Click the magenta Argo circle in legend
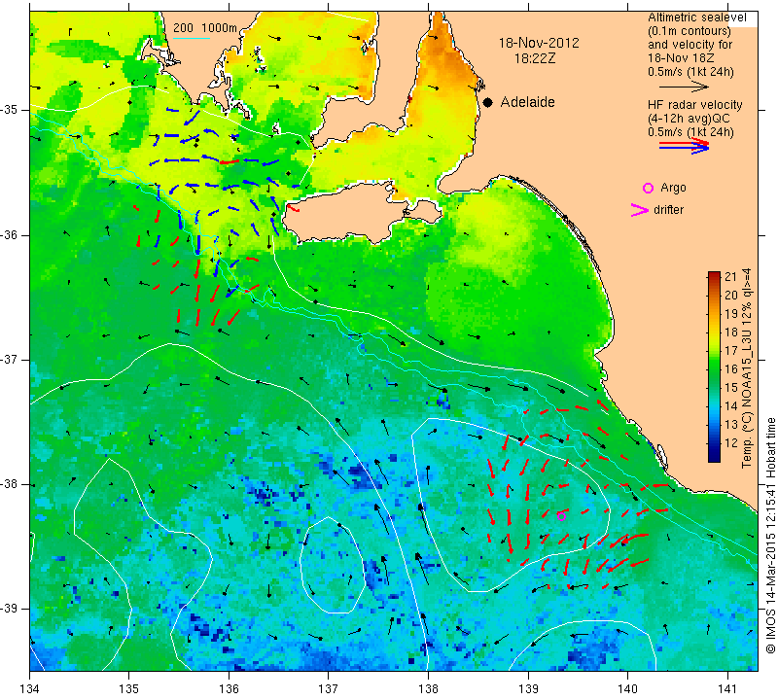 (648, 188)
